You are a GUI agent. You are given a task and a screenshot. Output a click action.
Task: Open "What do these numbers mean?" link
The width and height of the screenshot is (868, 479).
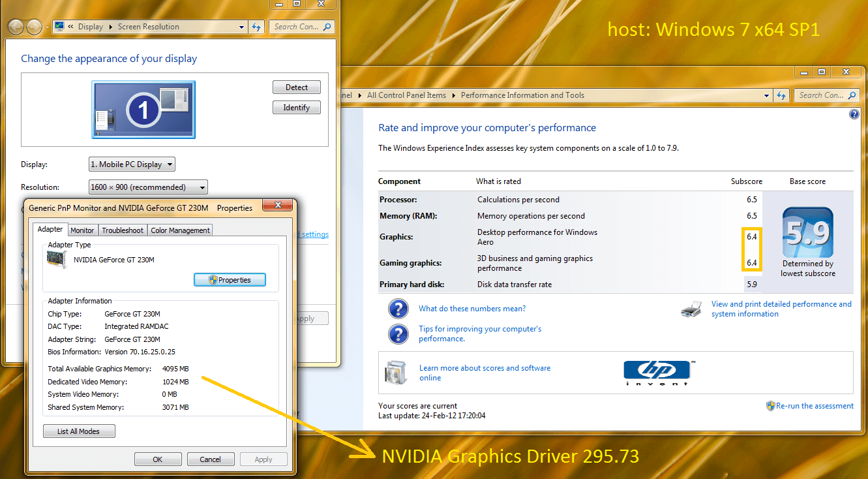coord(472,309)
